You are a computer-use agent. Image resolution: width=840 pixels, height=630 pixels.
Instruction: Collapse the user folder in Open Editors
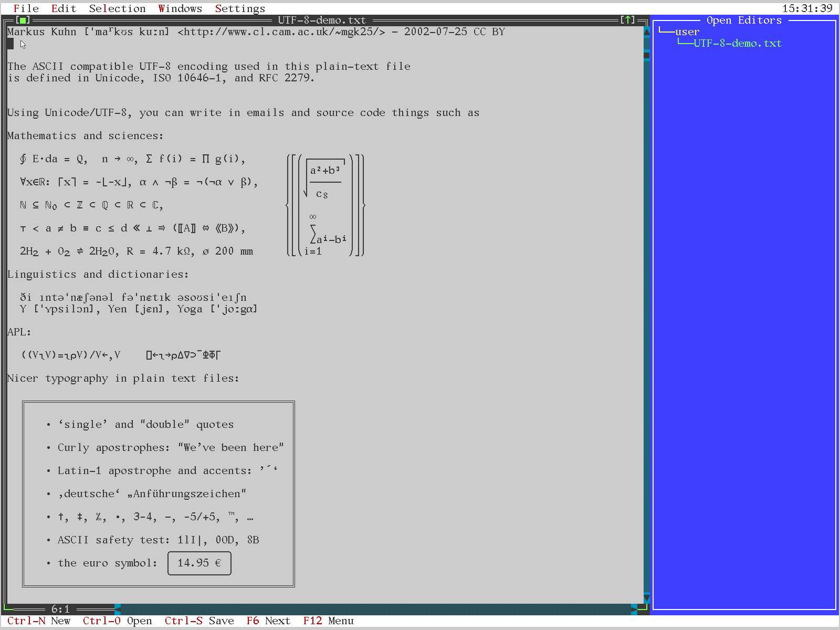(687, 31)
